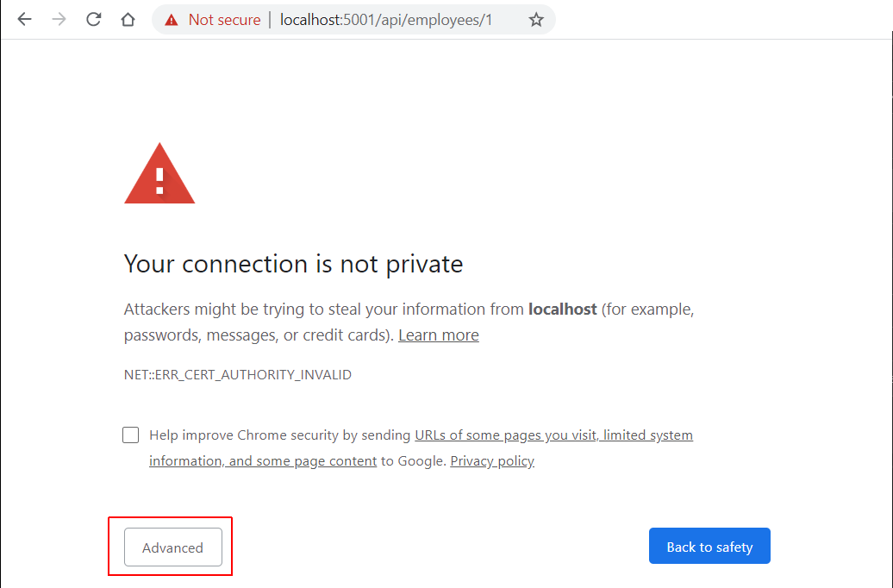Click the bold localhost word in warning
Image resolution: width=893 pixels, height=588 pixels.
[x=563, y=310]
